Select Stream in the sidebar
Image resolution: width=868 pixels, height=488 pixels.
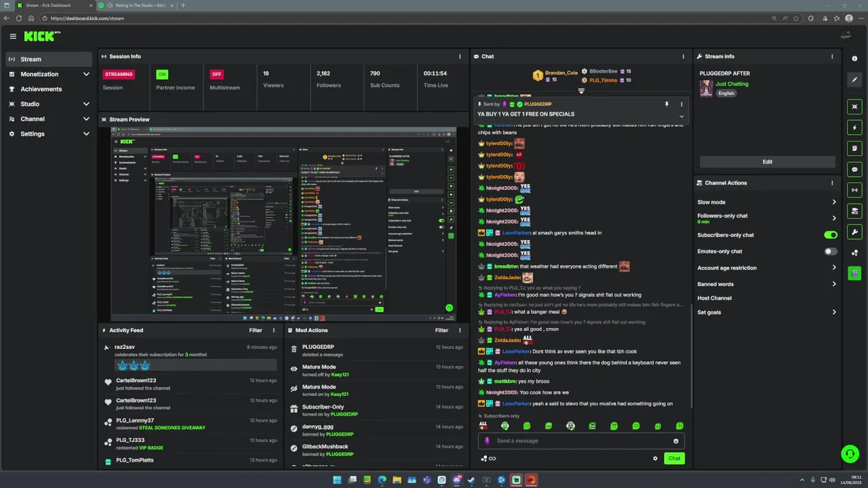coord(50,59)
